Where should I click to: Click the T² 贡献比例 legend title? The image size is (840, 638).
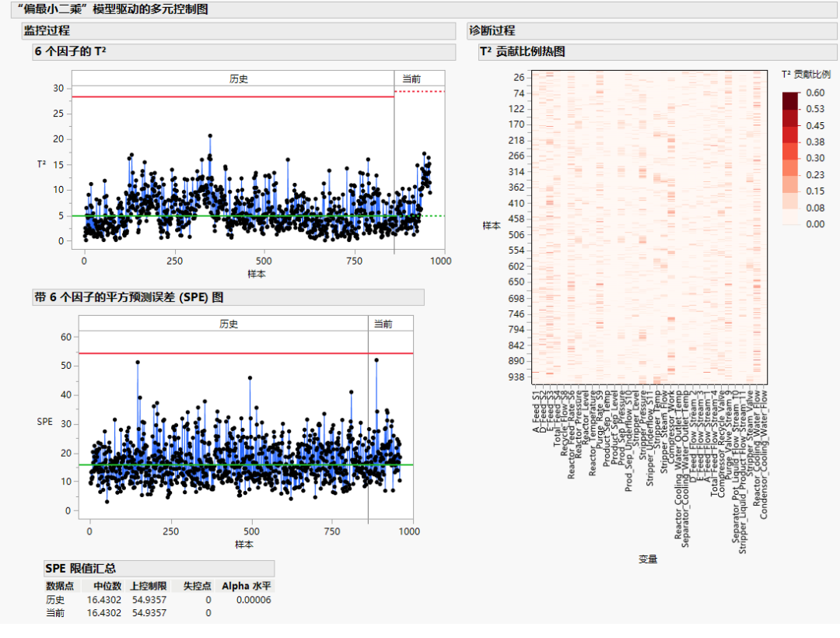[806, 74]
